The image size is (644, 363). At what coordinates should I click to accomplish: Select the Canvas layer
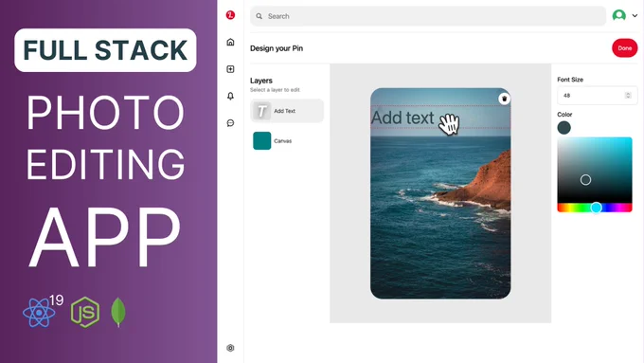pyautogui.click(x=287, y=140)
